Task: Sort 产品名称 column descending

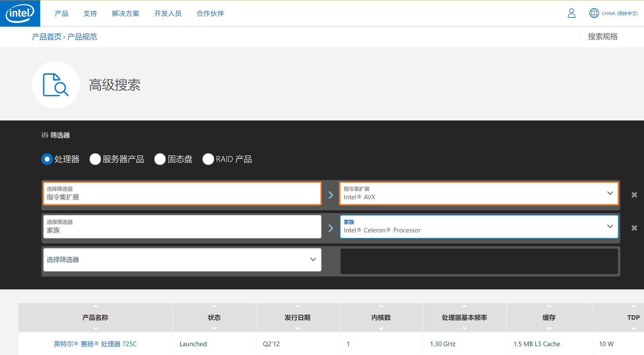Action: tap(95, 328)
